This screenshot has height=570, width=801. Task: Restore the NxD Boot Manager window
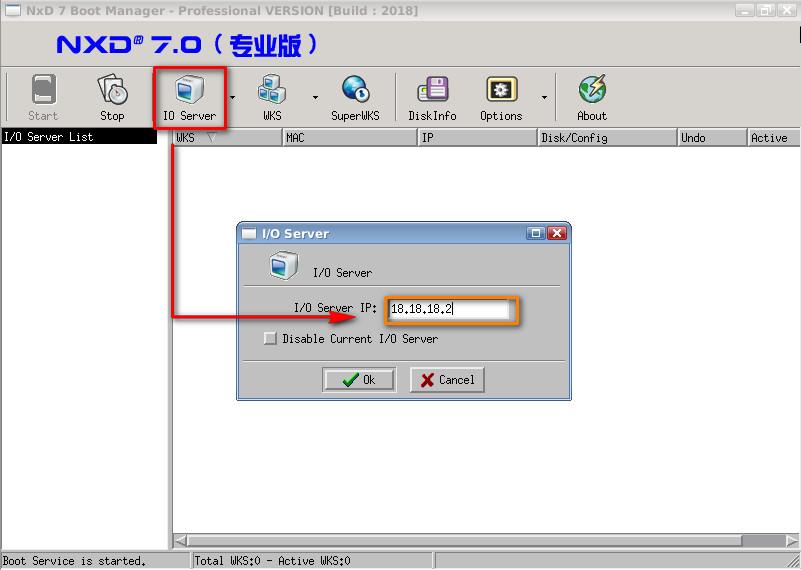766,10
